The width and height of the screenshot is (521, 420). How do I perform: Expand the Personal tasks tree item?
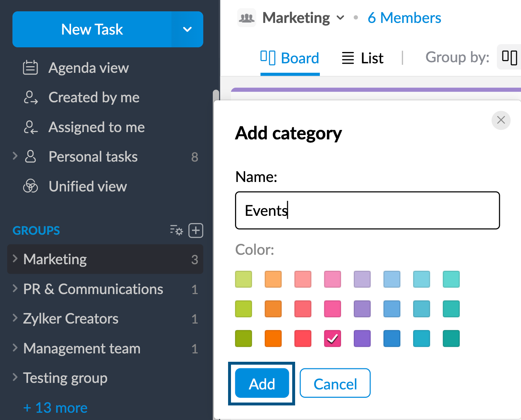click(15, 156)
